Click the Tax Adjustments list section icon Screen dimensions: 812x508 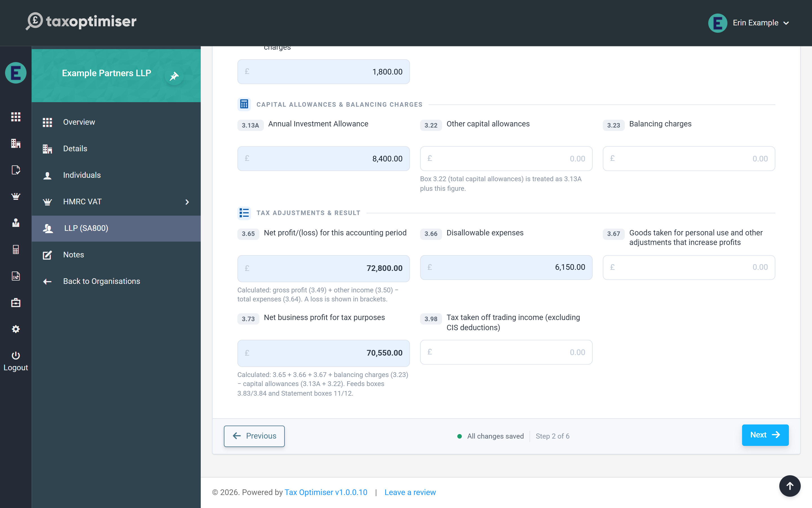coord(244,213)
